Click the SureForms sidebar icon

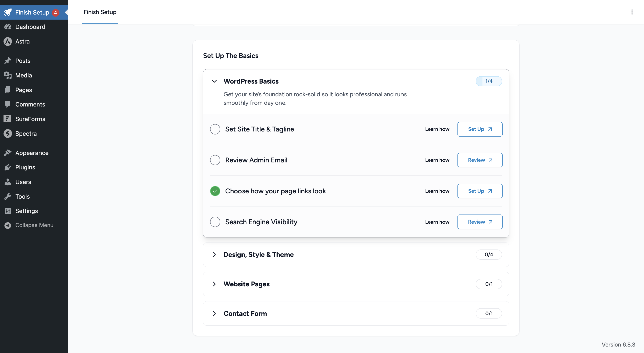click(8, 119)
